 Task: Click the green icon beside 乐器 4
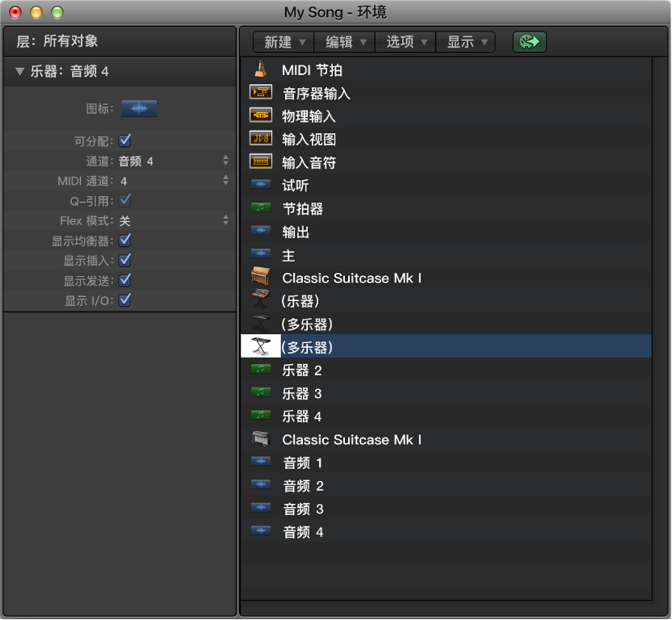tap(261, 415)
